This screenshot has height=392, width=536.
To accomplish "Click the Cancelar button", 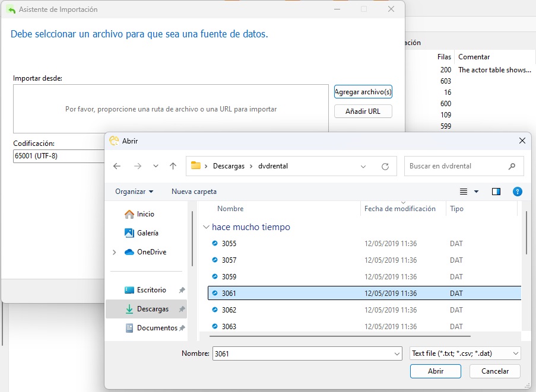I will click(x=495, y=371).
